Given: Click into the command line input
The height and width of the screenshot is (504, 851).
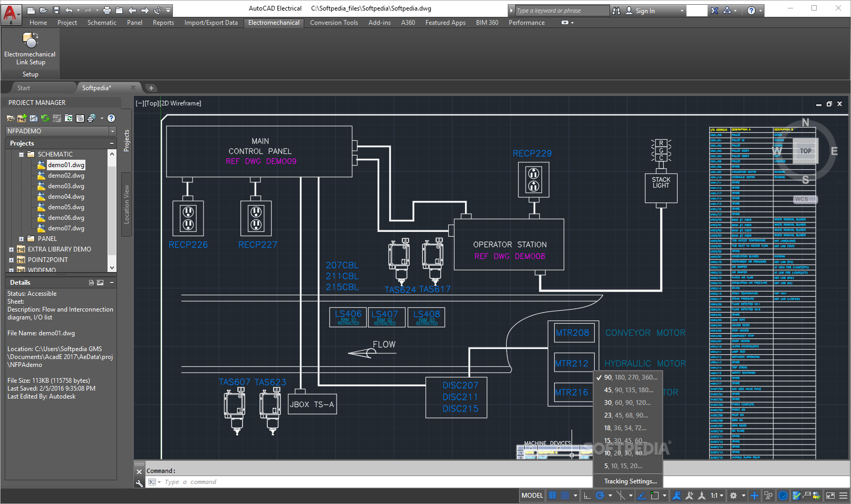Looking at the screenshot, I should [x=369, y=482].
